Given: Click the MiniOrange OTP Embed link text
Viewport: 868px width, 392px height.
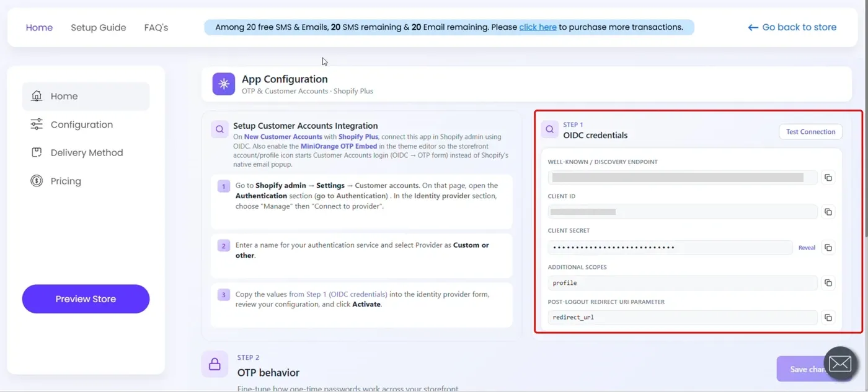Looking at the screenshot, I should (339, 146).
